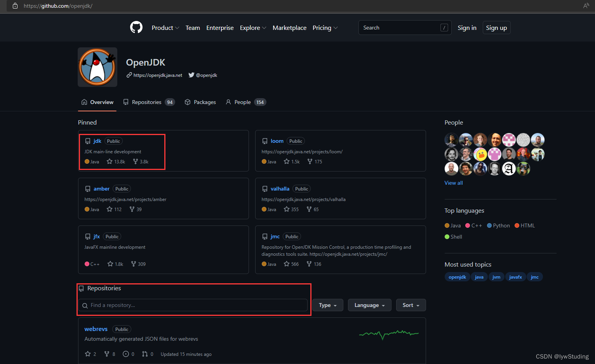This screenshot has width=595, height=364.
Task: Switch to the Overview tab
Action: coord(97,102)
